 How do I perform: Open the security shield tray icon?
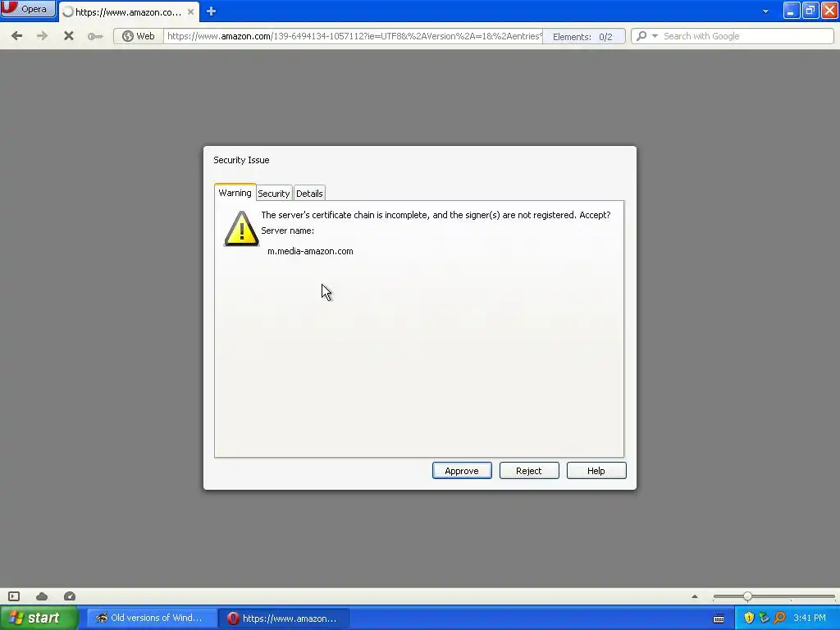(x=749, y=619)
